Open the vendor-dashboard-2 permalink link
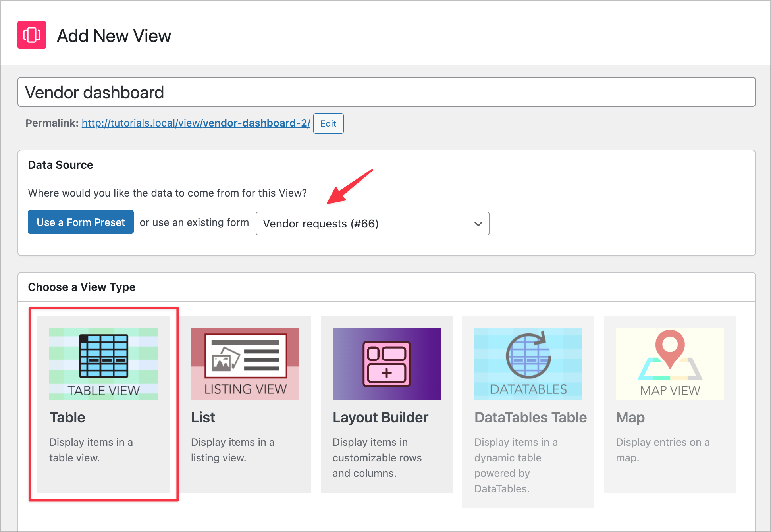 (195, 123)
